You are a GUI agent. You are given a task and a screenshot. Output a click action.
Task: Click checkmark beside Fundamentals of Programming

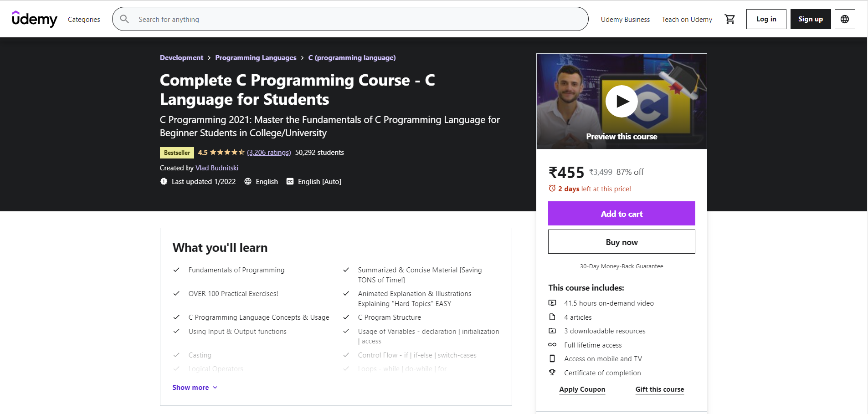tap(176, 270)
